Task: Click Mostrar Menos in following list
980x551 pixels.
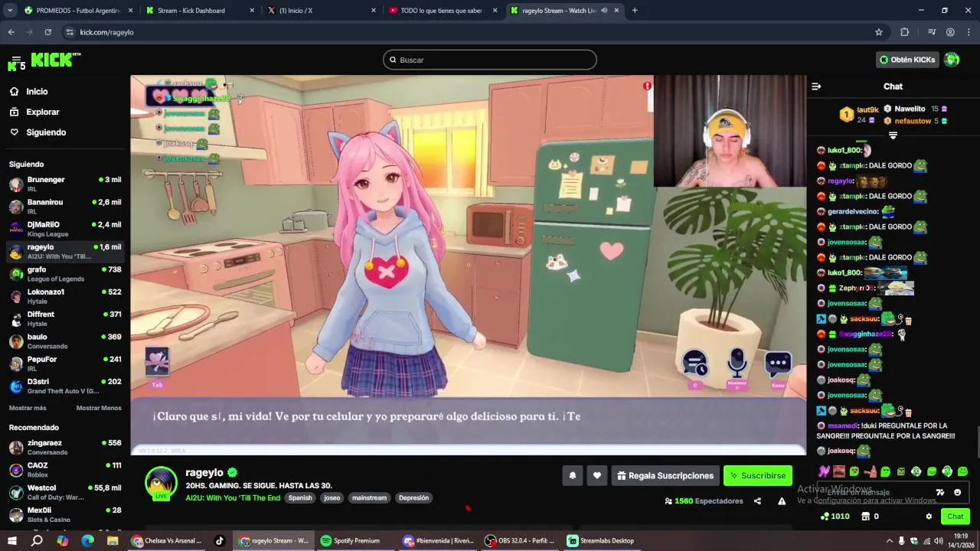Action: click(99, 408)
